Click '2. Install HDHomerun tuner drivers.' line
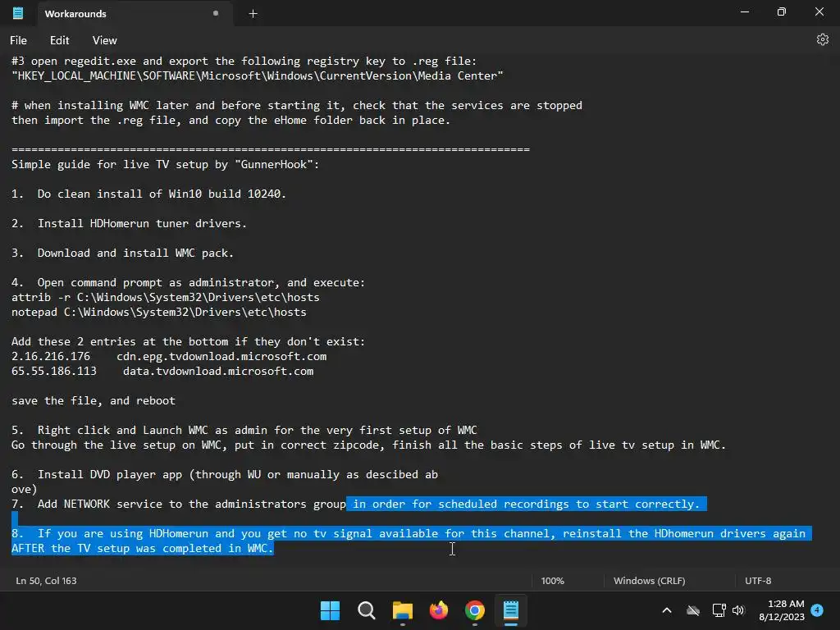This screenshot has height=630, width=840. coord(129,223)
